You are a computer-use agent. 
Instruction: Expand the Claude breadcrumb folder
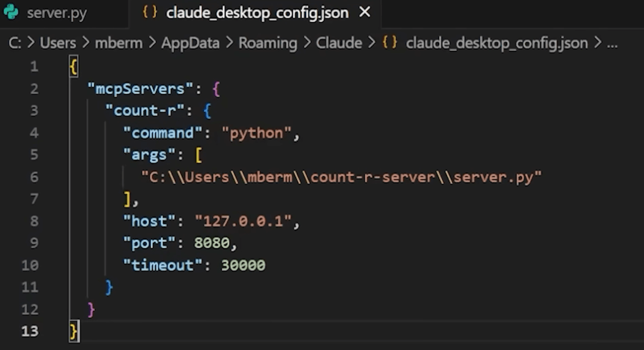(338, 43)
